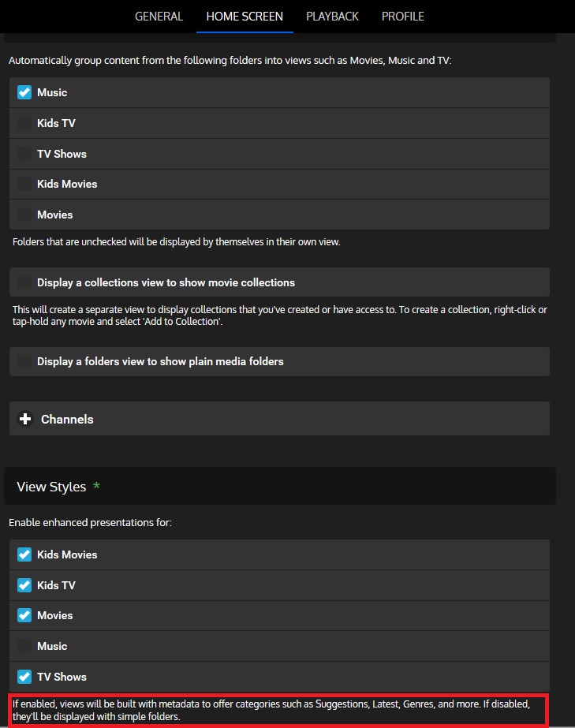
Task: Select the Home Screen tab
Action: [245, 17]
